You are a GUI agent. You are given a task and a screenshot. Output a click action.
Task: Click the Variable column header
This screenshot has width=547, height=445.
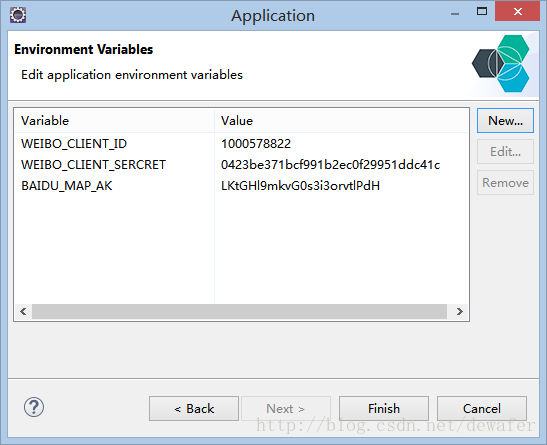114,121
